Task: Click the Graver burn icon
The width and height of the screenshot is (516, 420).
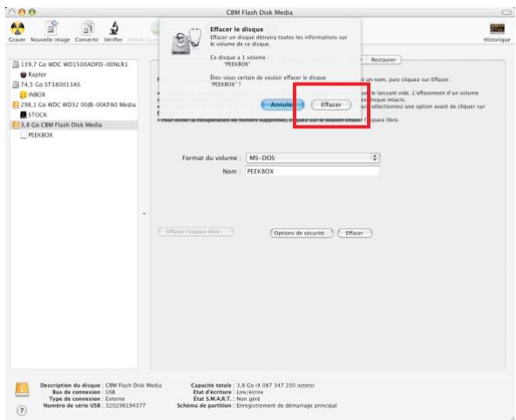Action: point(17,29)
